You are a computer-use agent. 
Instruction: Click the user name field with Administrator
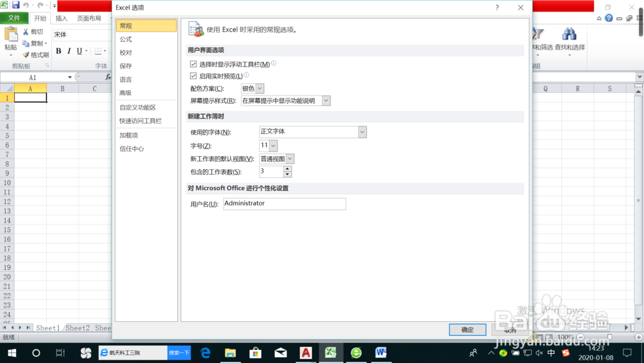[285, 204]
